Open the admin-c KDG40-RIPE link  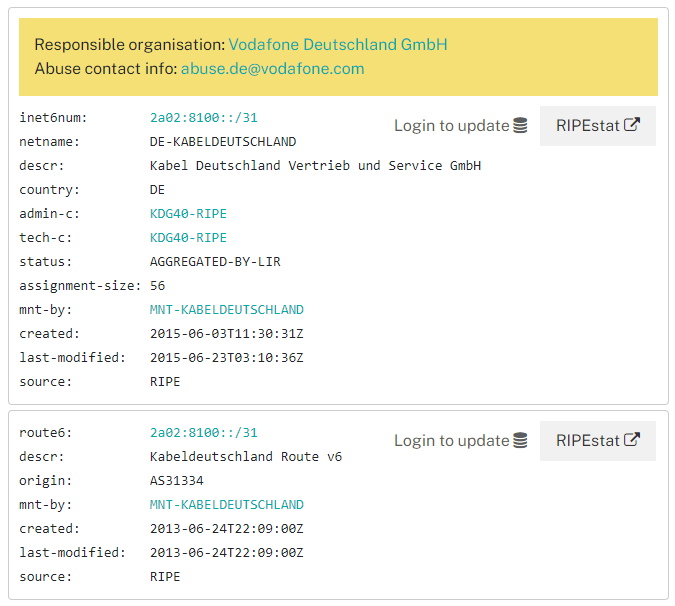[188, 213]
